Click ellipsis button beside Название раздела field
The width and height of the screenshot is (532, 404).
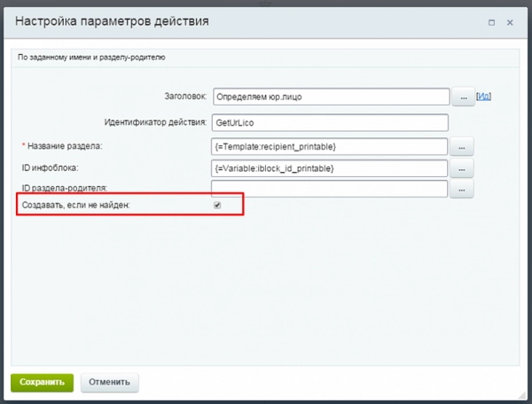point(464,145)
